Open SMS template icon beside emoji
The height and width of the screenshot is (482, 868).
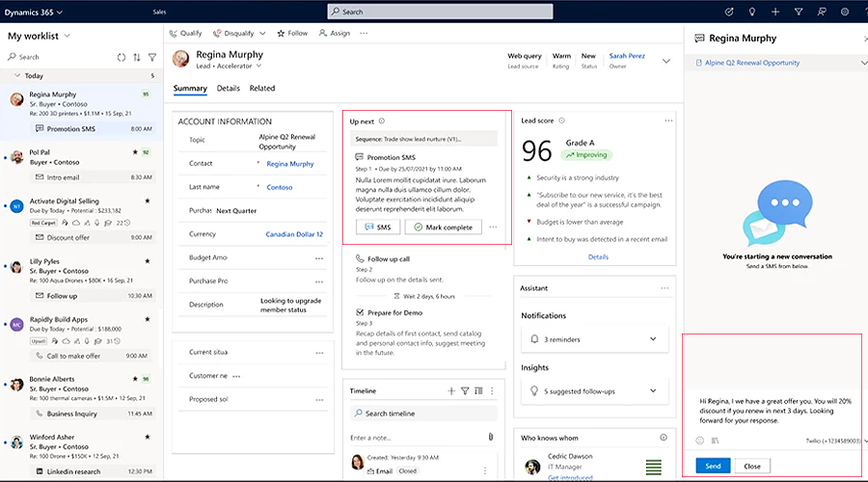point(716,441)
